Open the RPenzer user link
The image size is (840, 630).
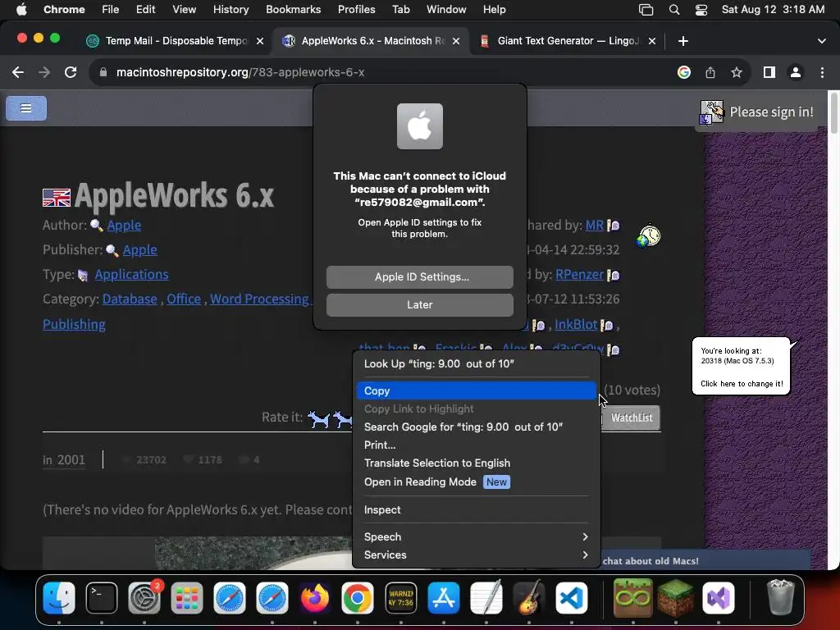coord(579,275)
